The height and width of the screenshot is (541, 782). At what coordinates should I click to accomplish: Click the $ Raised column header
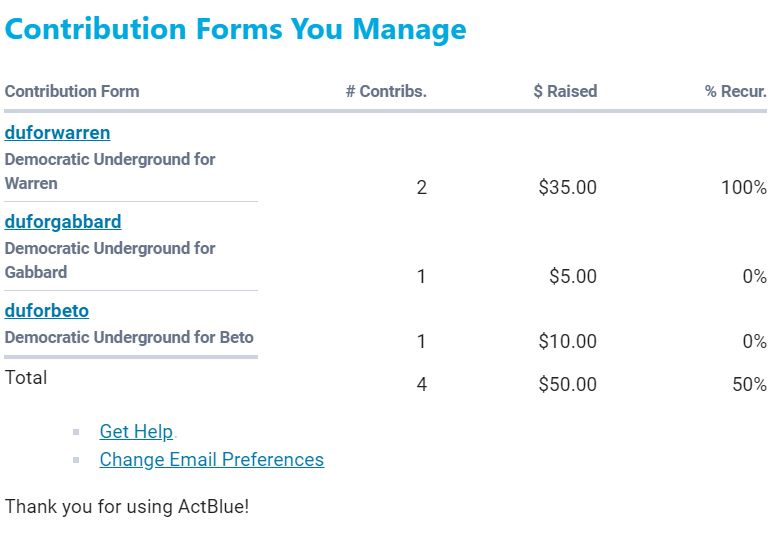pos(565,92)
